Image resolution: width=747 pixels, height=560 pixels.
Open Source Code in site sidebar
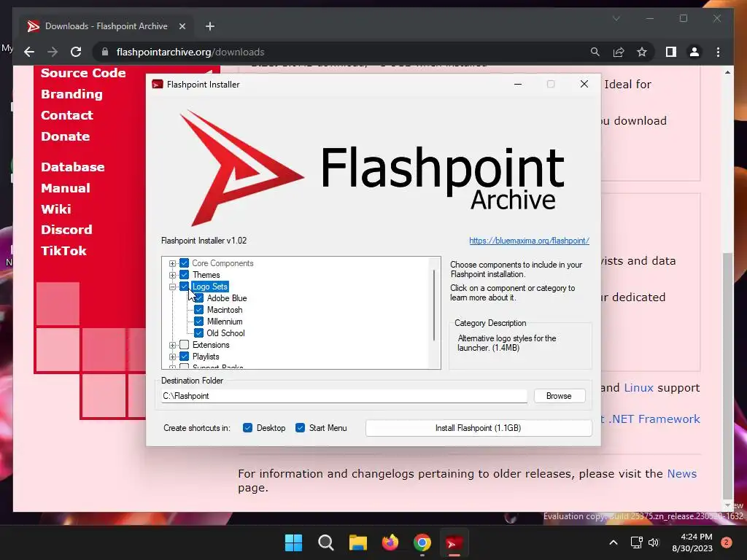83,73
